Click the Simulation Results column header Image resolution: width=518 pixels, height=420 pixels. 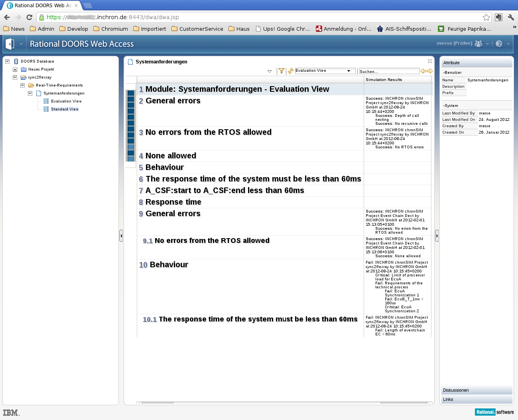[398, 79]
